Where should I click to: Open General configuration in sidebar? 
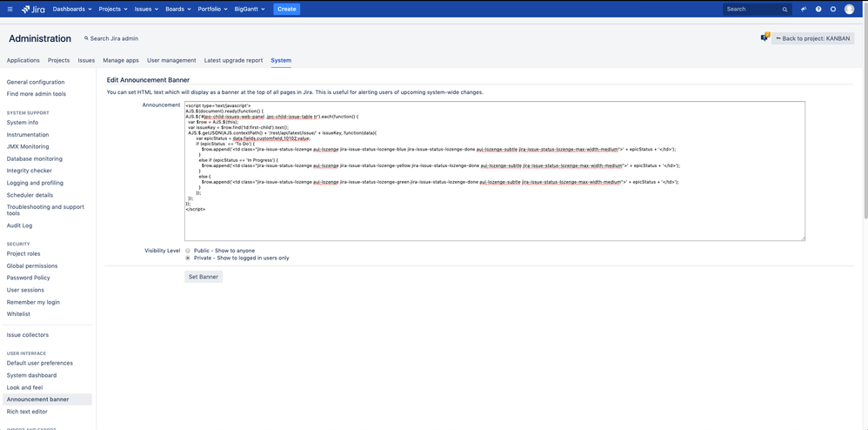[36, 82]
